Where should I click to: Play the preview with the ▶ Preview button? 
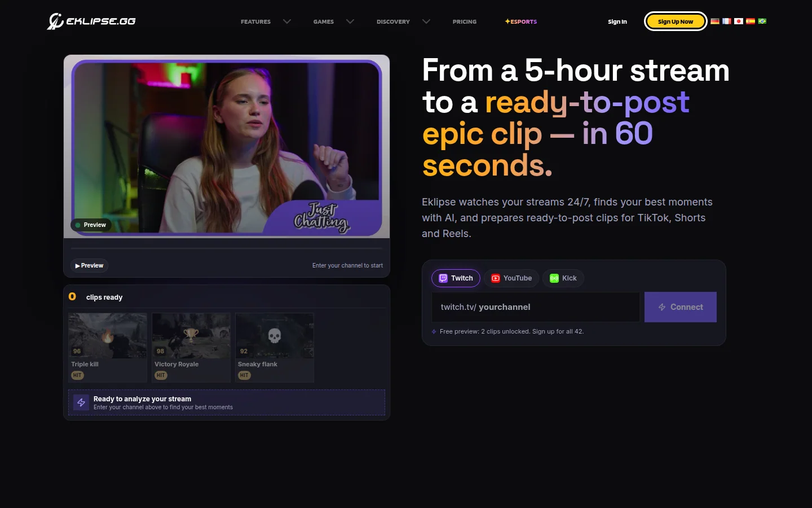point(89,266)
